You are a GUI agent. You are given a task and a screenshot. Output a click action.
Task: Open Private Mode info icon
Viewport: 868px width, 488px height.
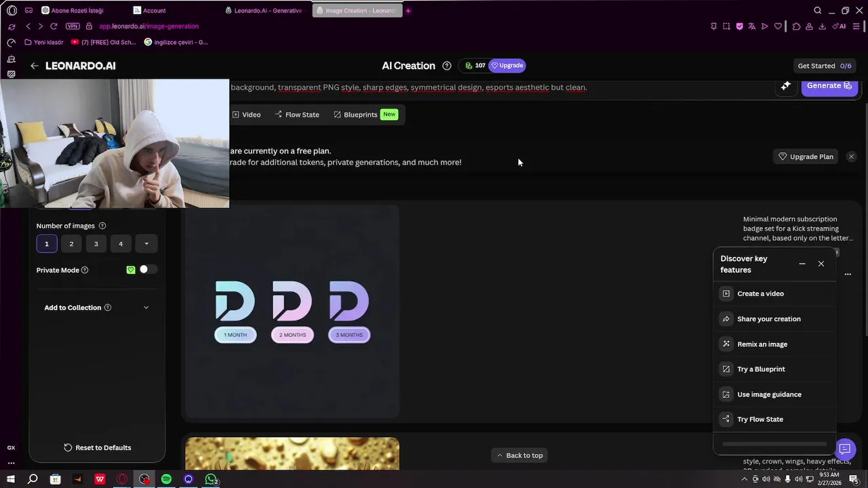point(85,270)
